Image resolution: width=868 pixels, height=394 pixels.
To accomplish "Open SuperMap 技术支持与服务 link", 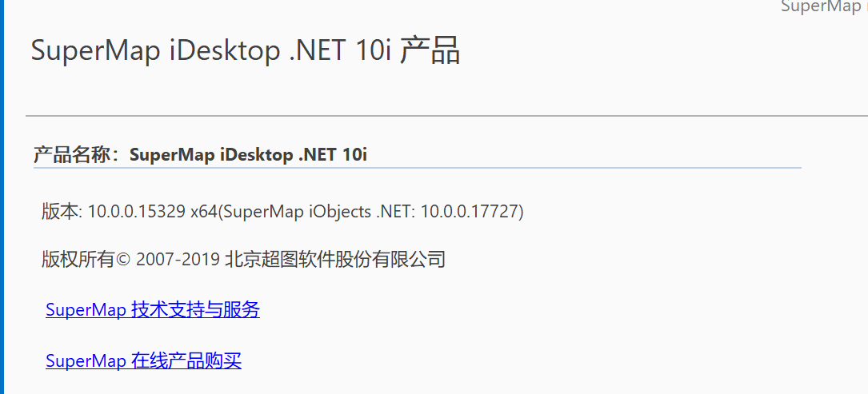I will tap(153, 310).
